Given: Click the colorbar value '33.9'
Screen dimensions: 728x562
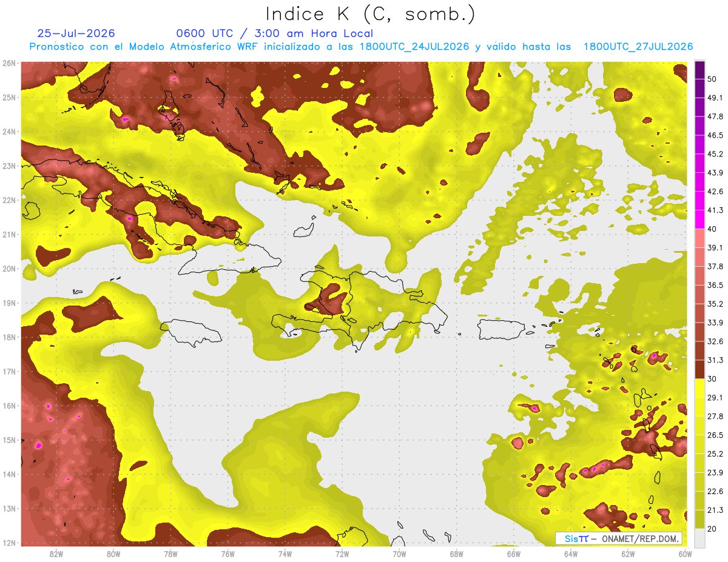Looking at the screenshot, I should [715, 323].
